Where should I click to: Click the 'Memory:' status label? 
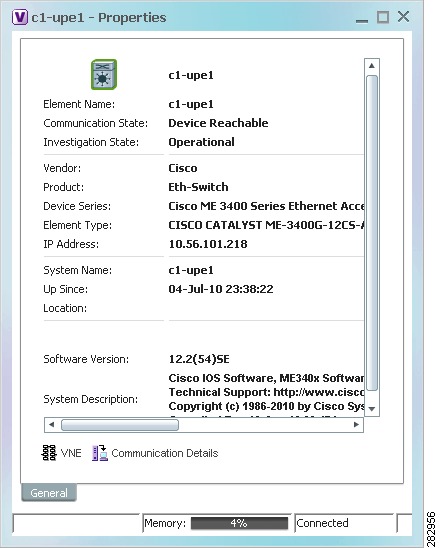165,523
